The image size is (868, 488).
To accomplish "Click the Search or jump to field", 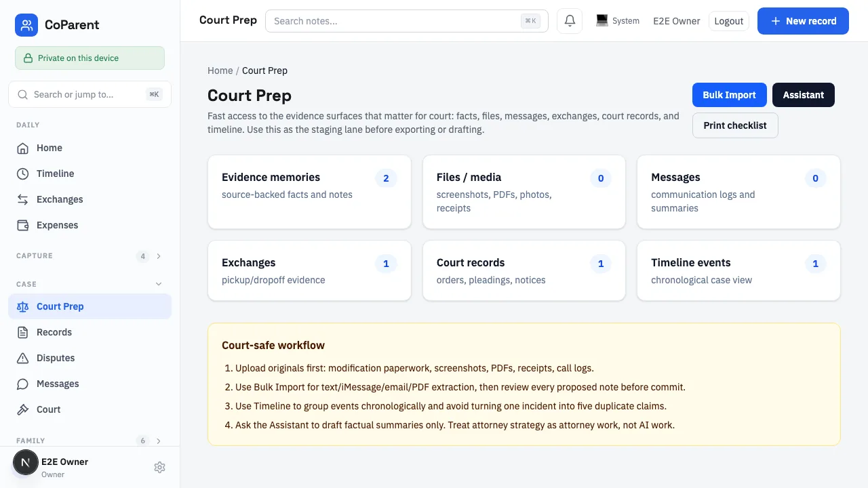I will 90,94.
